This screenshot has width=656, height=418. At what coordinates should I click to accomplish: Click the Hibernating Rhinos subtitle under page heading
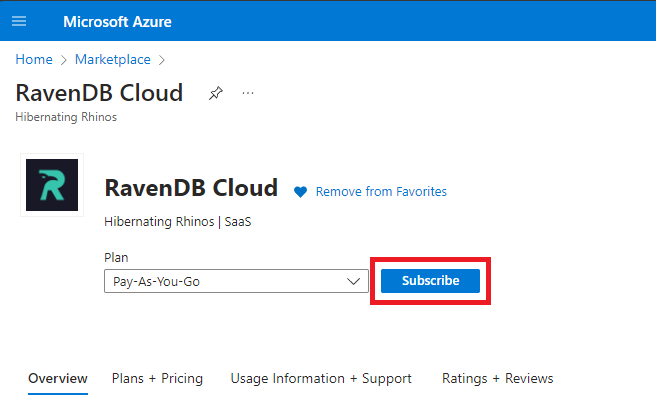(66, 117)
